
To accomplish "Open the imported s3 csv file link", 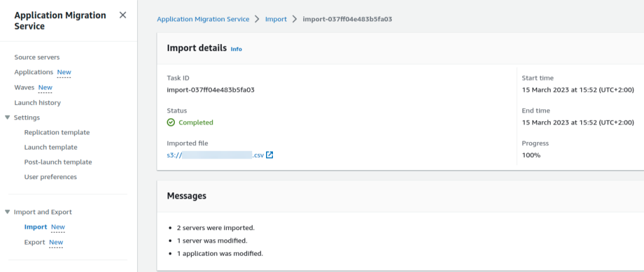I will tap(215, 155).
